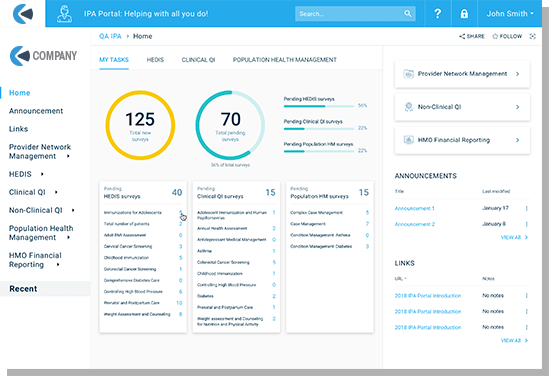The height and width of the screenshot is (376, 549).
Task: Click the lock icon in header
Action: (x=464, y=14)
